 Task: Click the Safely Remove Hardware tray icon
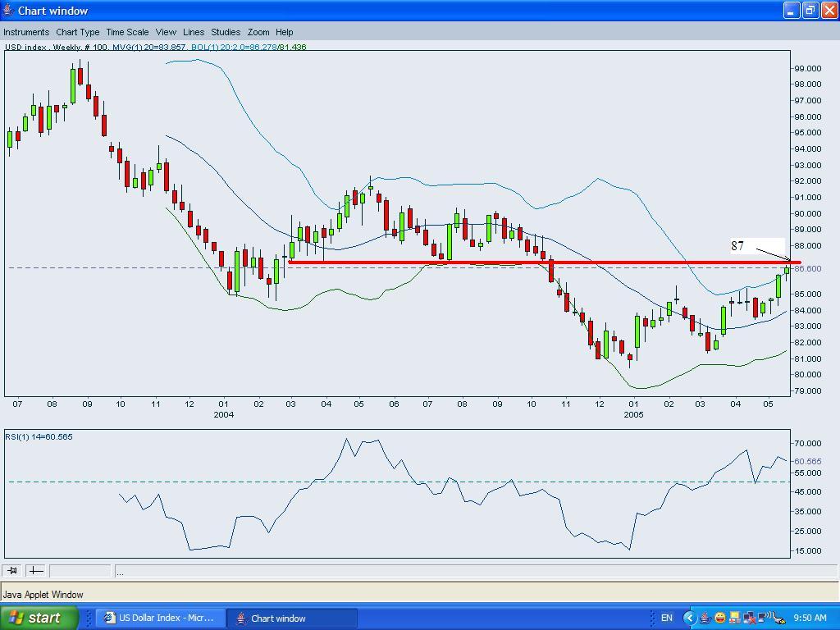tap(778, 619)
